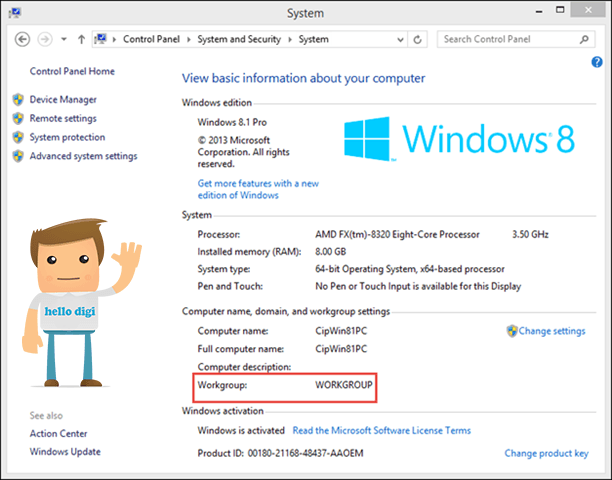
Task: Open System protection link
Action: pos(67,137)
